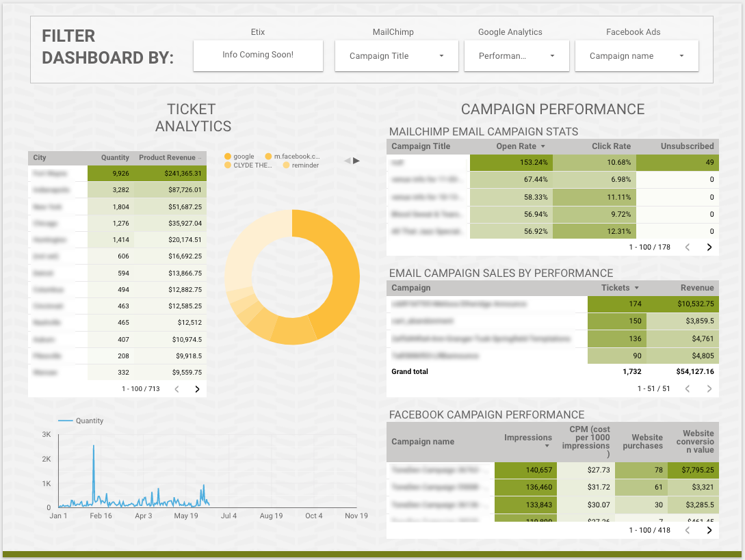The width and height of the screenshot is (745, 560).
Task: Click the previous page arrow under Mailchimp stats
Action: click(x=687, y=247)
